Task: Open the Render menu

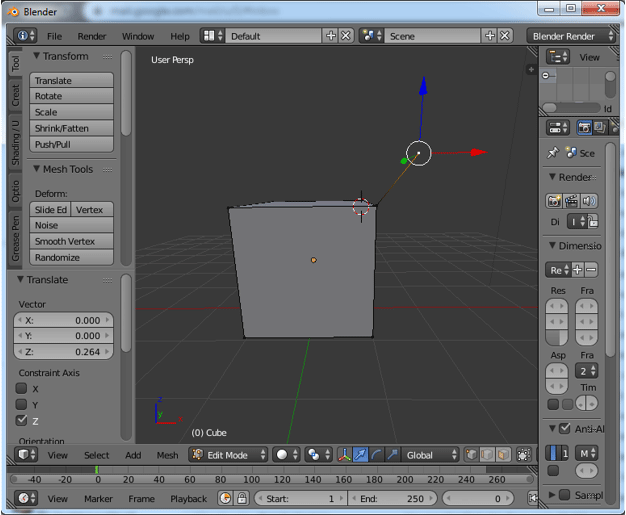Action: 92,36
